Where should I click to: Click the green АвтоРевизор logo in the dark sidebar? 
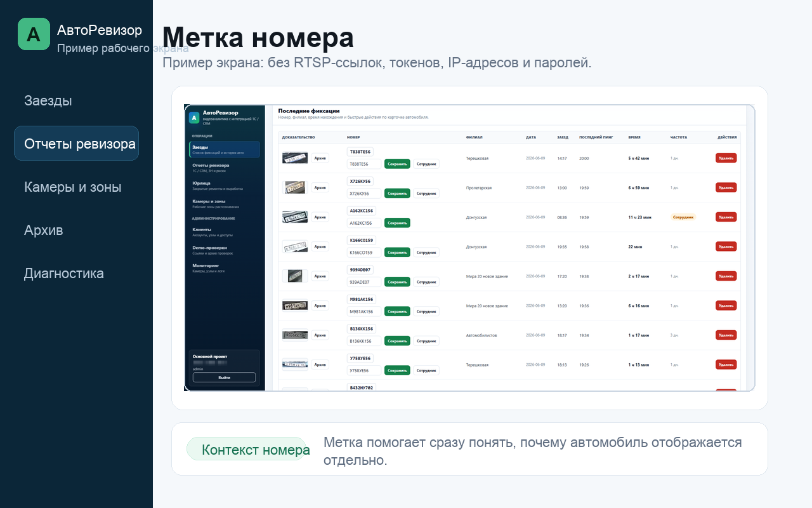pos(34,34)
